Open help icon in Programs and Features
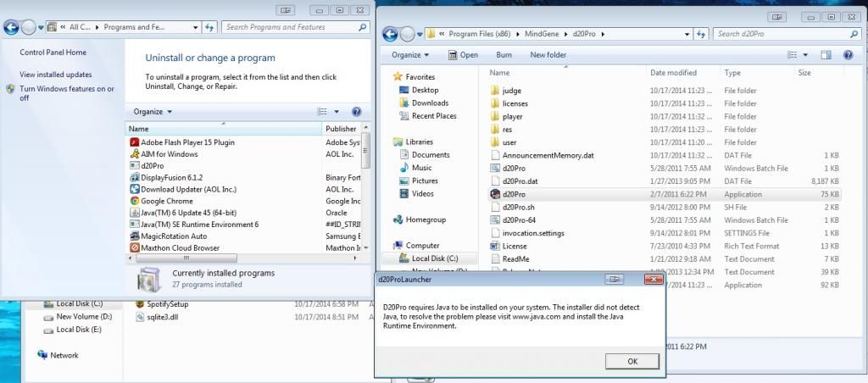 tap(357, 112)
